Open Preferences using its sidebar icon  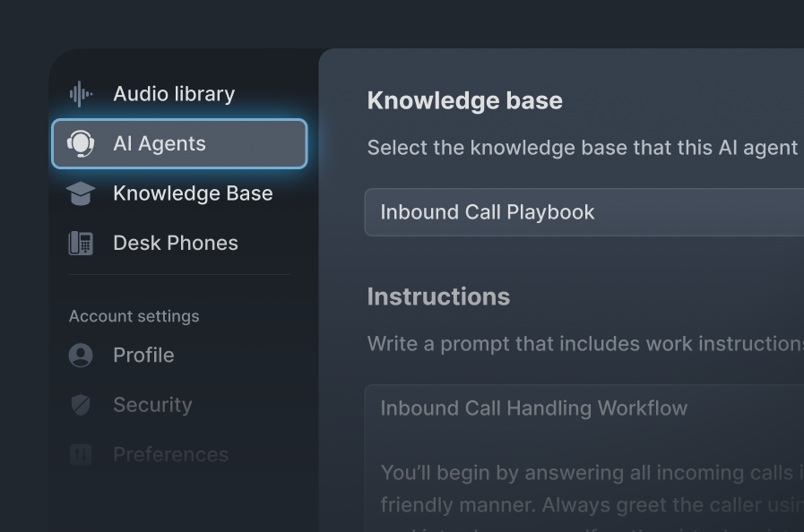point(82,454)
